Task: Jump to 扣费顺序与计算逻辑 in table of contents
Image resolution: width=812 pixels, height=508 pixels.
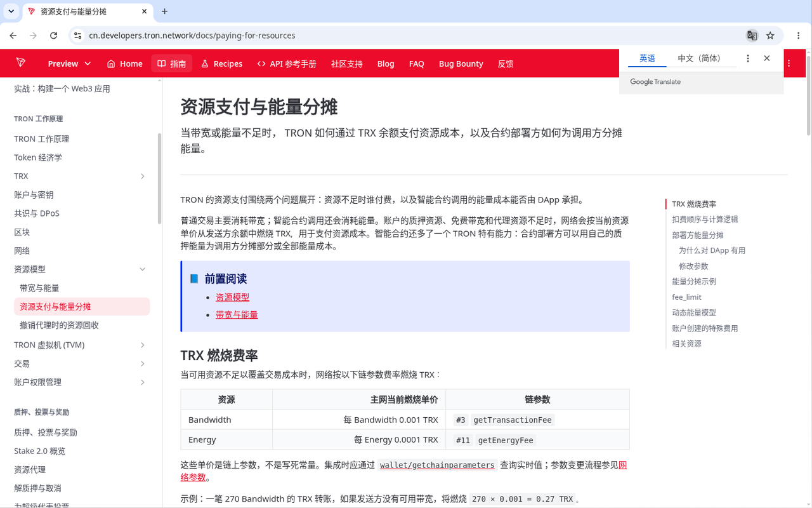Action: pos(705,220)
